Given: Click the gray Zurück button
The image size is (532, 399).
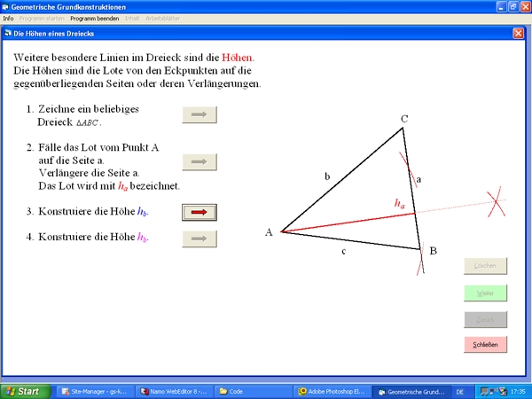Looking at the screenshot, I should (485, 318).
